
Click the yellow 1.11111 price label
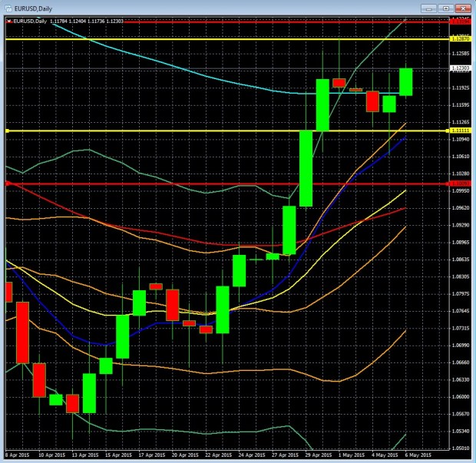[x=461, y=131]
